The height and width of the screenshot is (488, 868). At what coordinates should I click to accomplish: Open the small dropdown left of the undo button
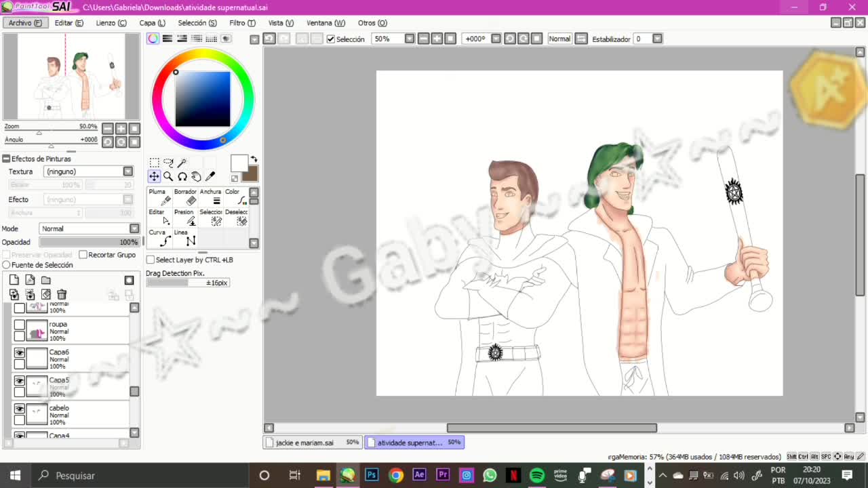254,39
